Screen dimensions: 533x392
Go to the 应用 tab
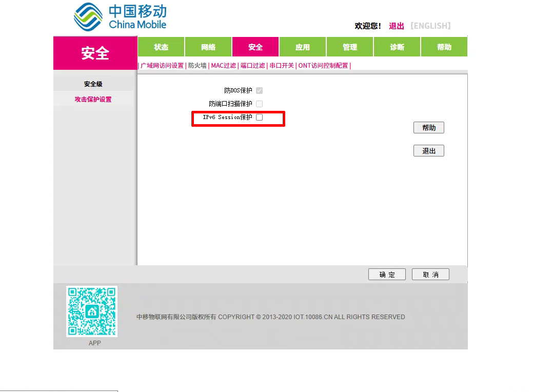303,47
